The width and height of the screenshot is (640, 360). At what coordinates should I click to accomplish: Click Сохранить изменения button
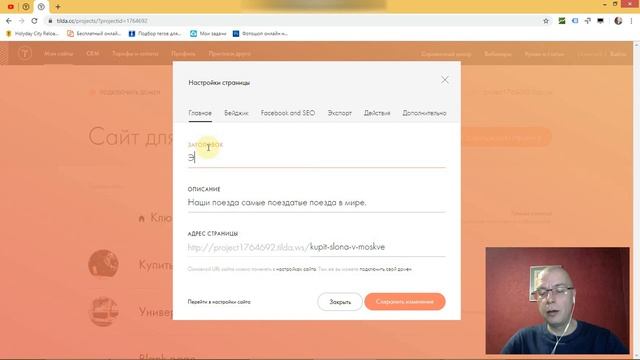click(x=405, y=302)
